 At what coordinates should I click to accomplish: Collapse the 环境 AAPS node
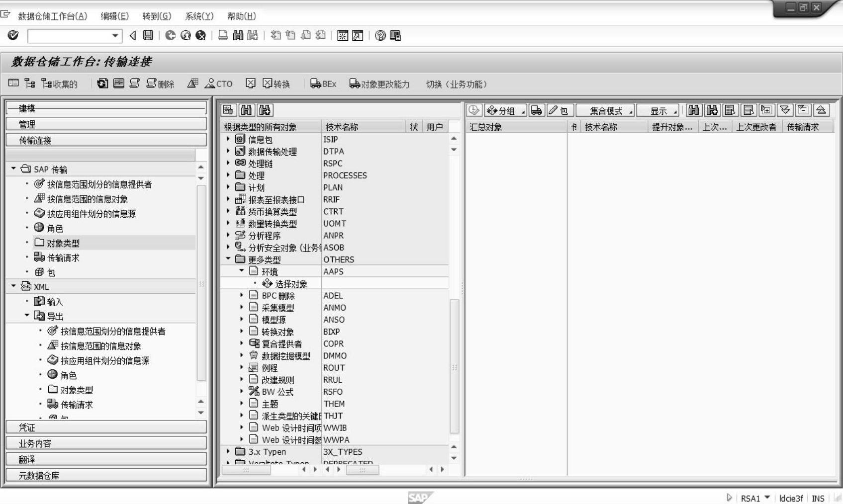242,271
